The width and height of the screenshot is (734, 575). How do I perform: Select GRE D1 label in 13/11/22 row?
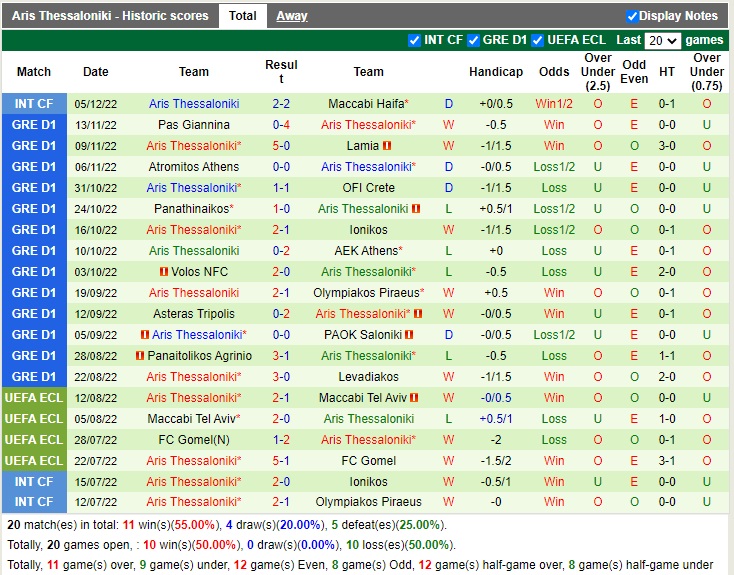click(x=34, y=125)
